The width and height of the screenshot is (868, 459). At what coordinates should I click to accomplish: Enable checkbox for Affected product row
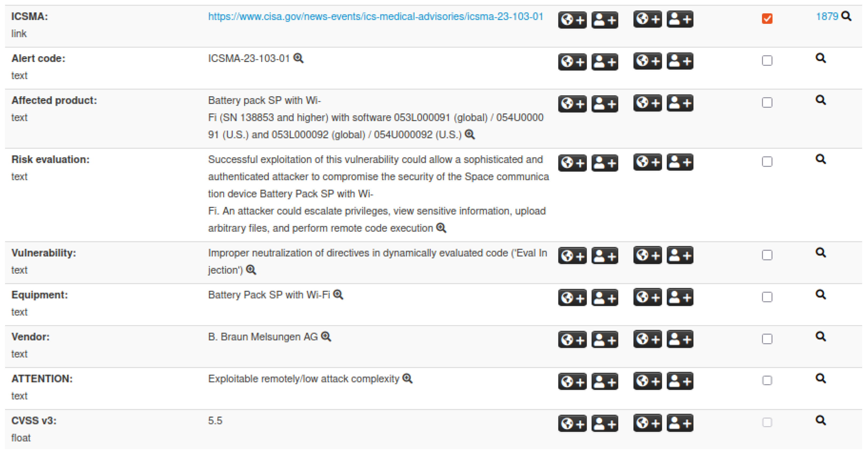point(767,103)
